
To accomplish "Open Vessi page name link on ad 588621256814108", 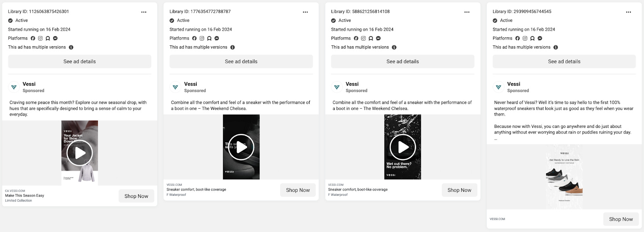I will click(x=352, y=84).
